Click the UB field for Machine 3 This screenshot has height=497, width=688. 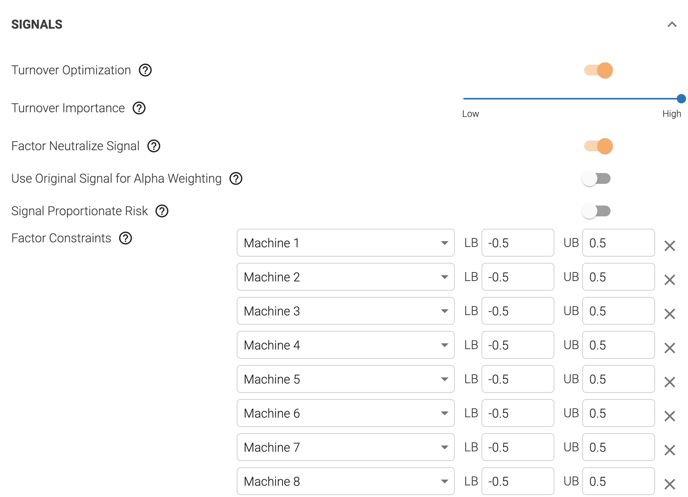coord(619,311)
